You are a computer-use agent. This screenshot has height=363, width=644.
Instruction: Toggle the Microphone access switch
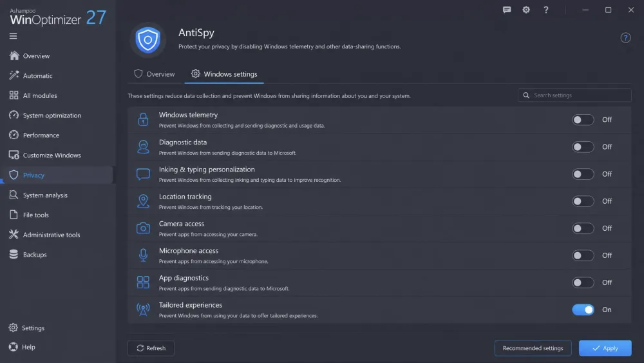[583, 255]
